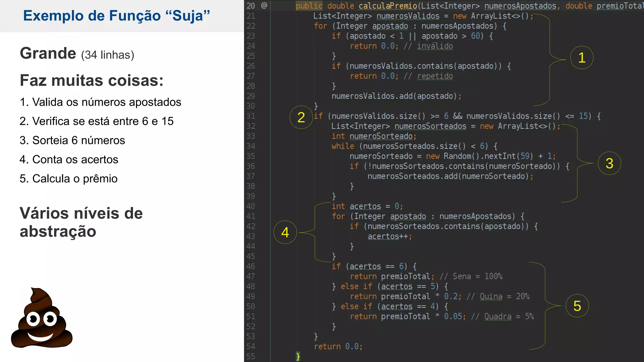Select list item Valida os números apostados
The image size is (644, 362).
101,102
